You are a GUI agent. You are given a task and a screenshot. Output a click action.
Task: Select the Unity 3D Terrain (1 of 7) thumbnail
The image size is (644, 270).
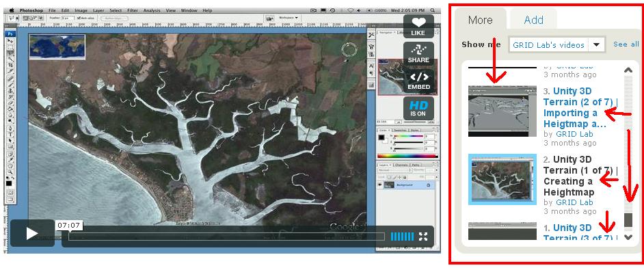[x=502, y=179]
